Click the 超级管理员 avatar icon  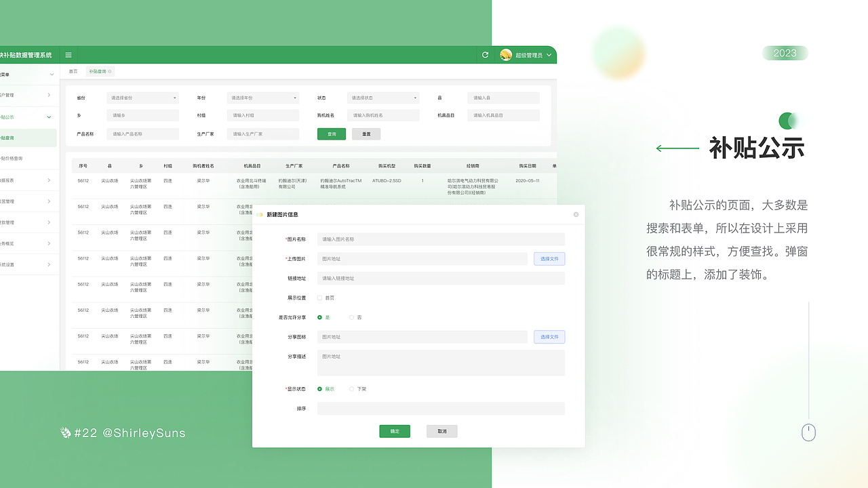[505, 55]
